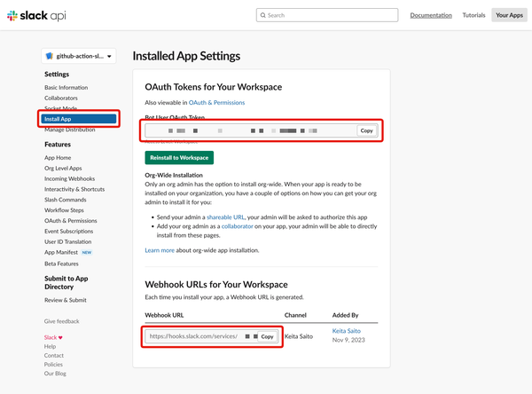
Task: Open Tutorials page
Action: pos(473,15)
